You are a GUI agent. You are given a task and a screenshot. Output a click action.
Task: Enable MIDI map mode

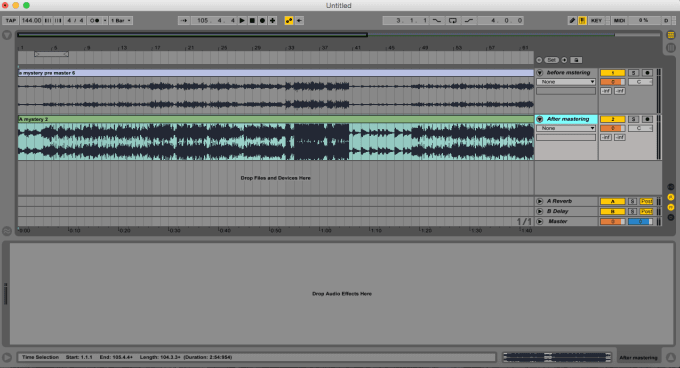click(619, 20)
